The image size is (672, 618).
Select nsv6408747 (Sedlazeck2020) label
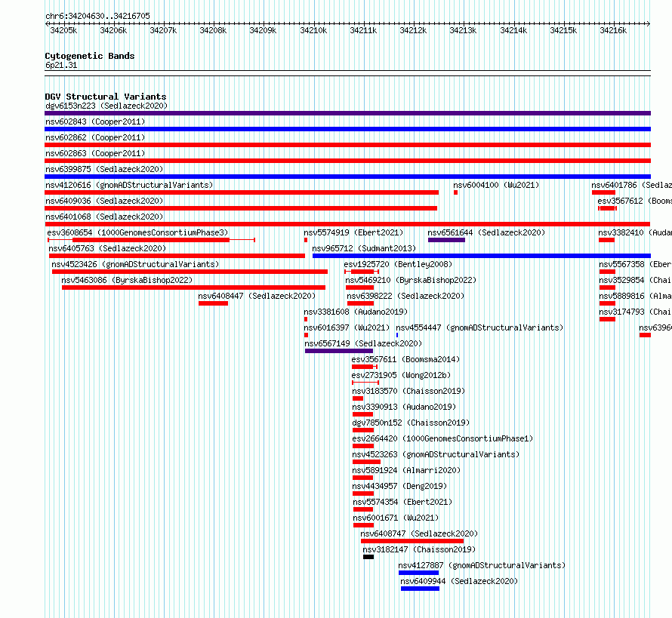click(x=419, y=533)
